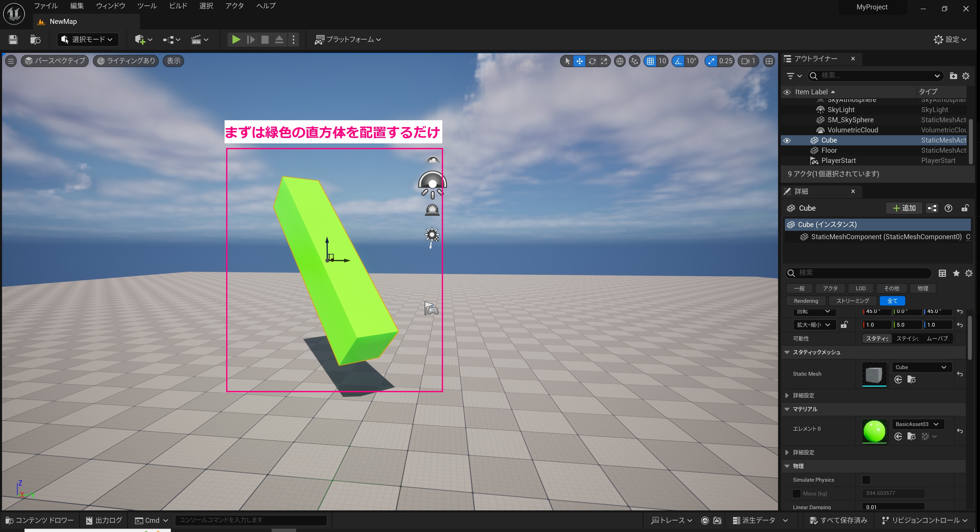The height and width of the screenshot is (532, 980).
Task: Save the current level with the floppy disk icon
Action: (12, 39)
